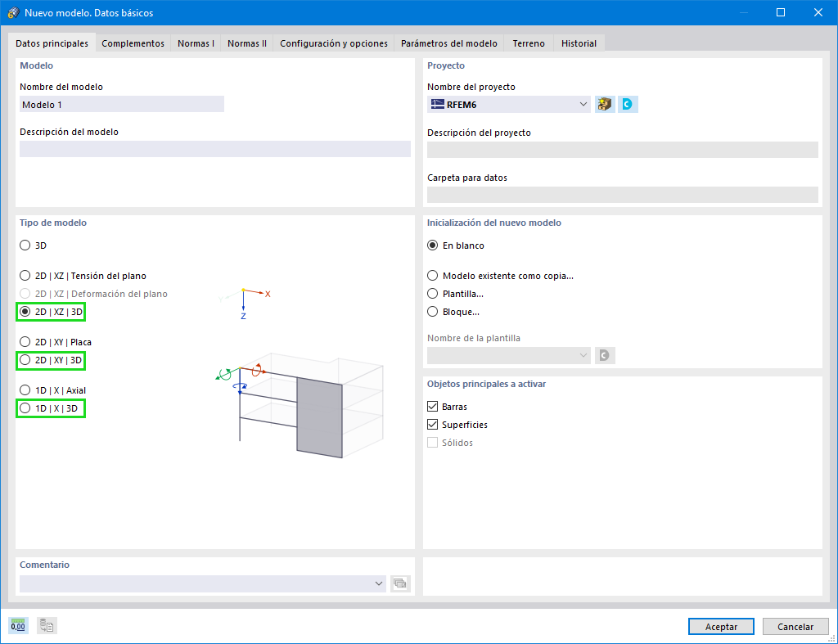This screenshot has height=644, width=838.
Task: Click the RFEM icon in the title bar
Action: tap(12, 12)
